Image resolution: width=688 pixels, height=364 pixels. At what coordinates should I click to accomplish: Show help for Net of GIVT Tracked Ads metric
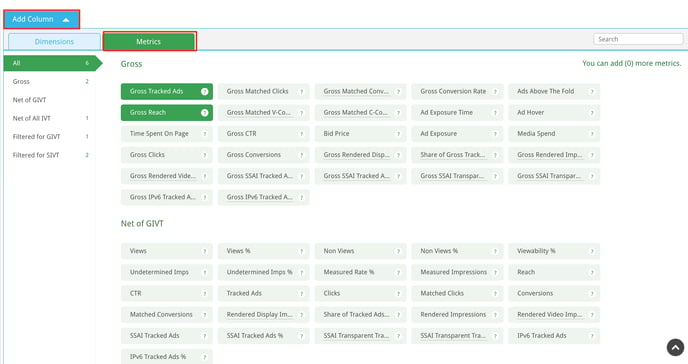click(301, 293)
